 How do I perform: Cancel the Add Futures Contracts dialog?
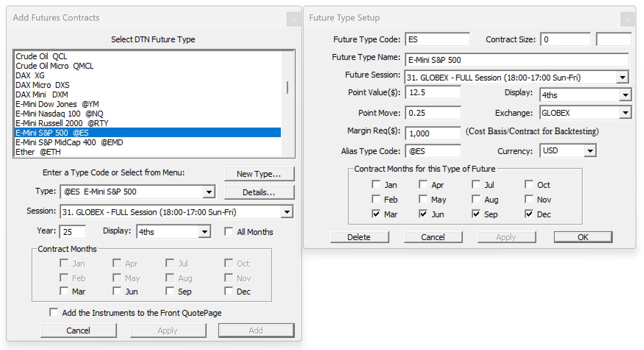(78, 331)
